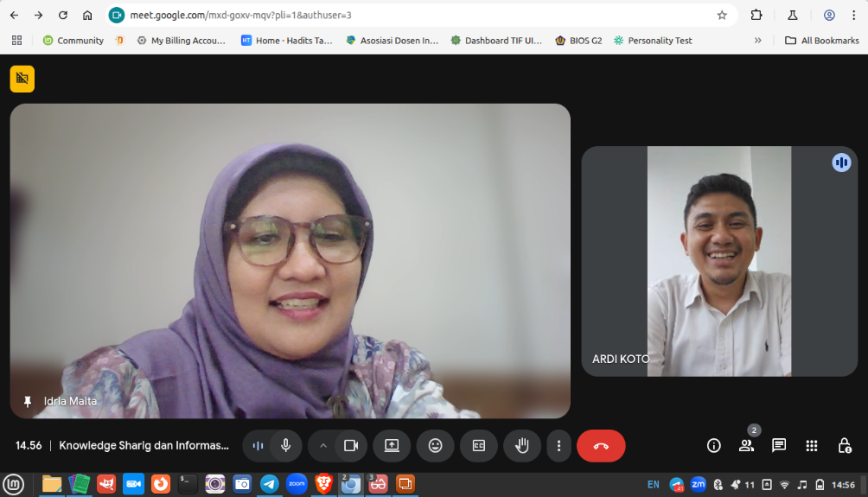Open the three-dot more options menu
The width and height of the screenshot is (868, 497).
coord(558,446)
